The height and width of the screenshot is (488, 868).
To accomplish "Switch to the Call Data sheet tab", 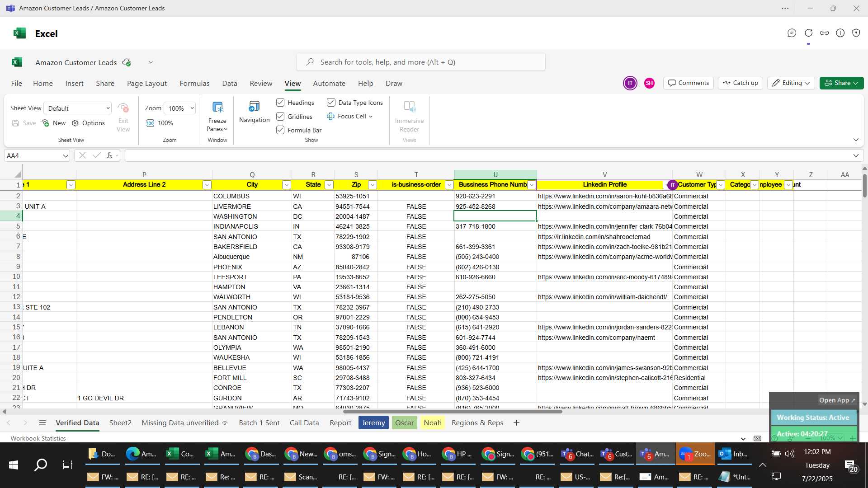I will 304,422.
